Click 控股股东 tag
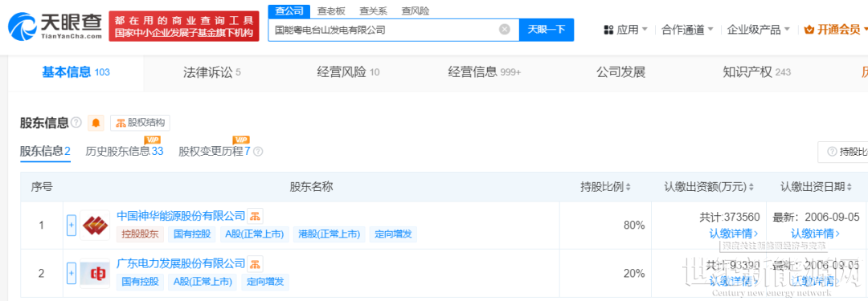The height and width of the screenshot is (301, 868). click(x=140, y=234)
